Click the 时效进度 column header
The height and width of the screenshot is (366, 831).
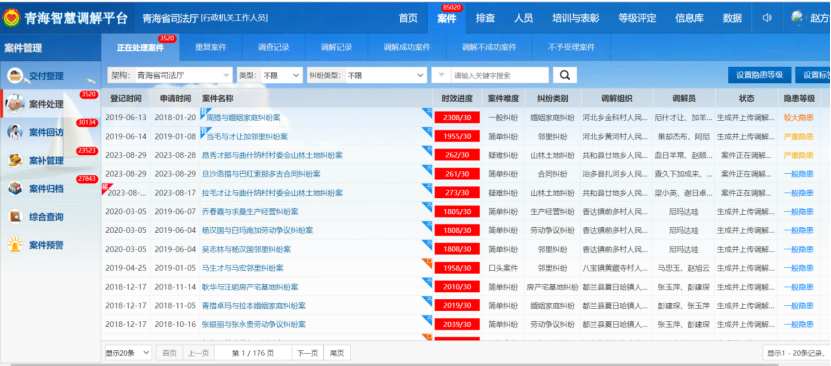tap(457, 99)
